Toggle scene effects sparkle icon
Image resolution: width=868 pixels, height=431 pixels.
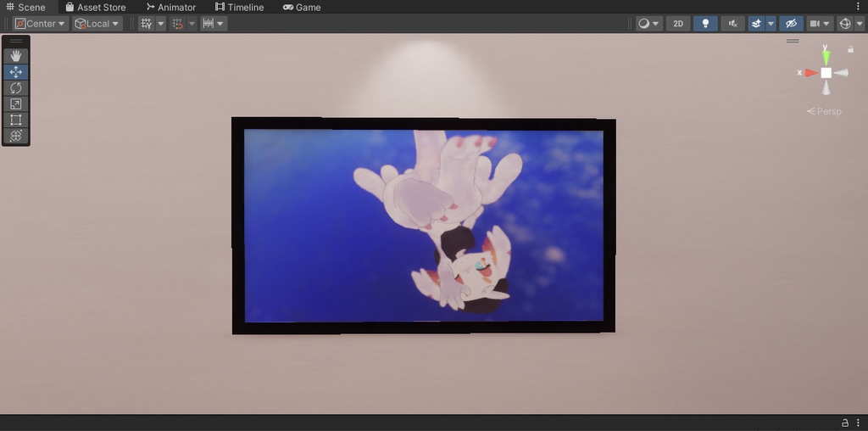tap(756, 23)
